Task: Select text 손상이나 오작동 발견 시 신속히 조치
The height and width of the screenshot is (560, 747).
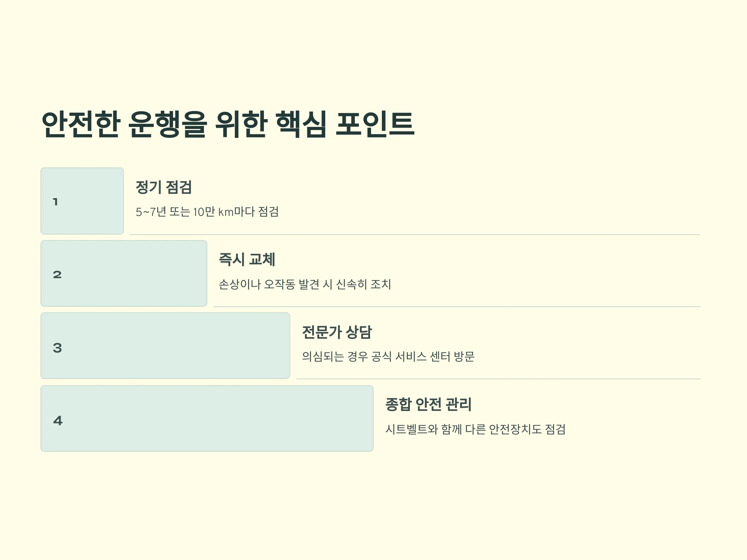Action: point(305,284)
